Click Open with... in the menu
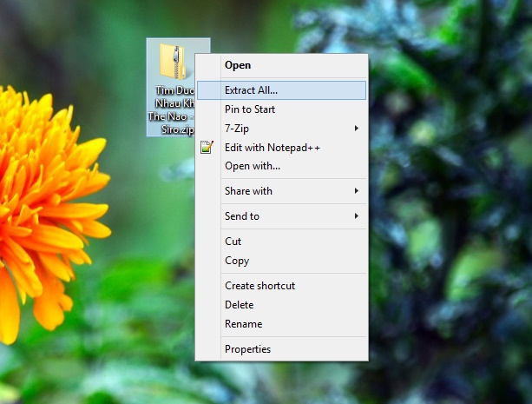The width and height of the screenshot is (532, 404). click(252, 166)
